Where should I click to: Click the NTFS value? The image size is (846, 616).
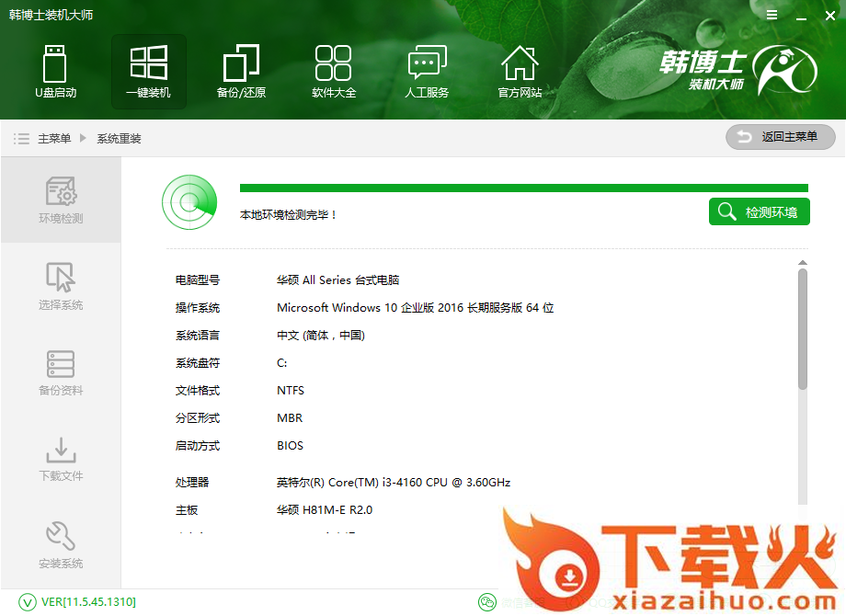[291, 390]
